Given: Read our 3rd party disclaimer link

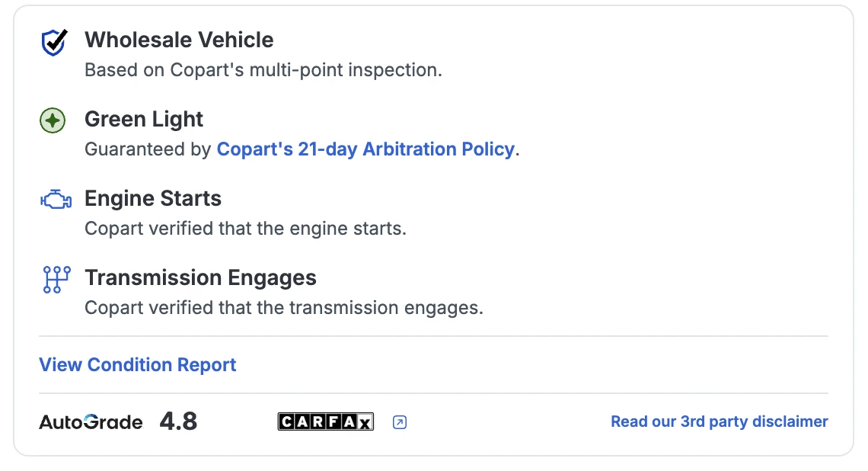Looking at the screenshot, I should pos(719,421).
